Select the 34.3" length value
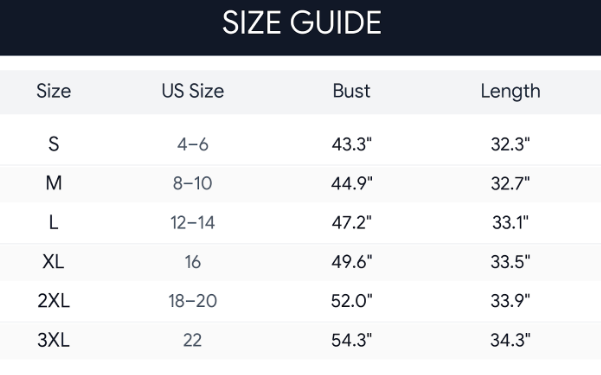 pyautogui.click(x=511, y=340)
